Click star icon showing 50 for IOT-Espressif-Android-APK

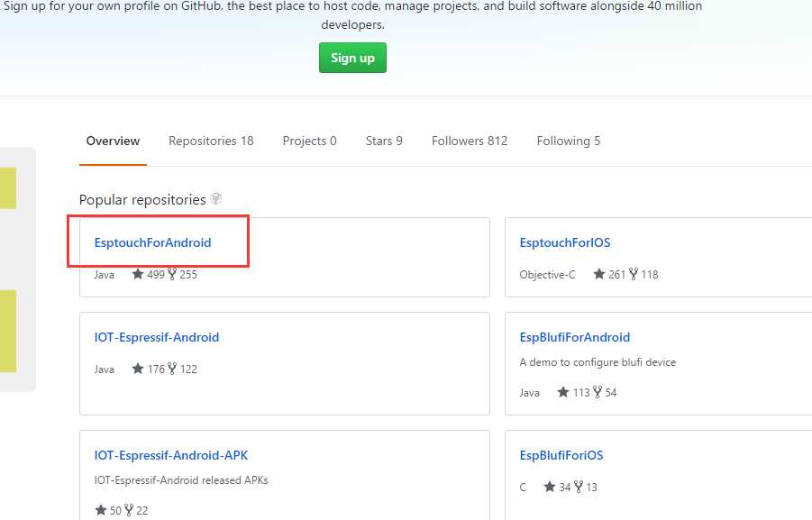coord(101,510)
